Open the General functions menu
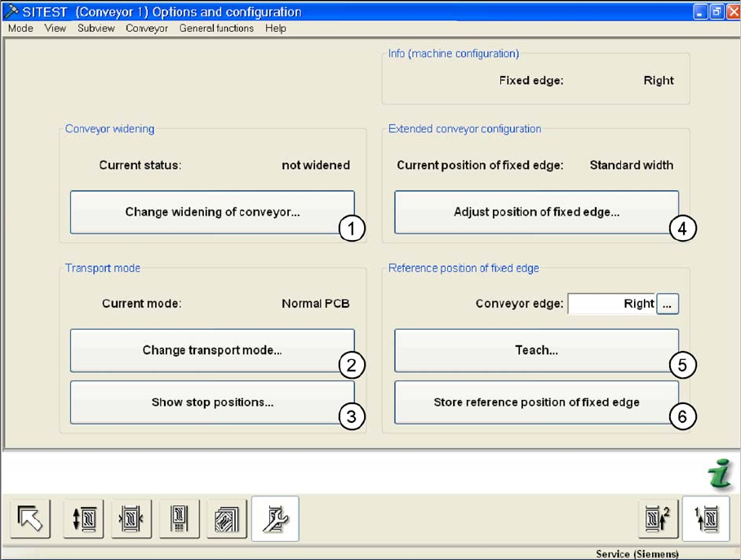741x560 pixels. [216, 29]
